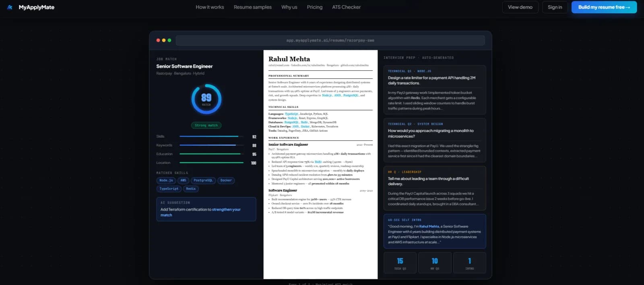Click the red window dot
Image resolution: width=644 pixels, height=285 pixels.
point(158,40)
